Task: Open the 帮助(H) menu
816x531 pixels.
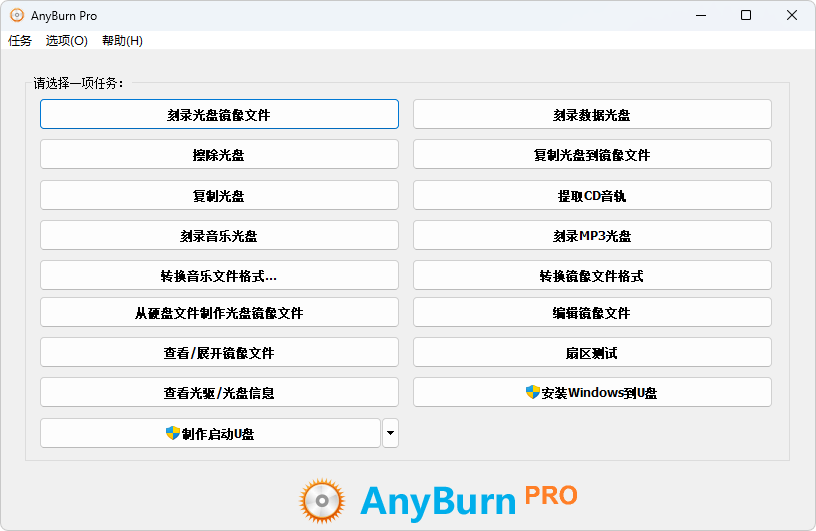Action: (122, 41)
